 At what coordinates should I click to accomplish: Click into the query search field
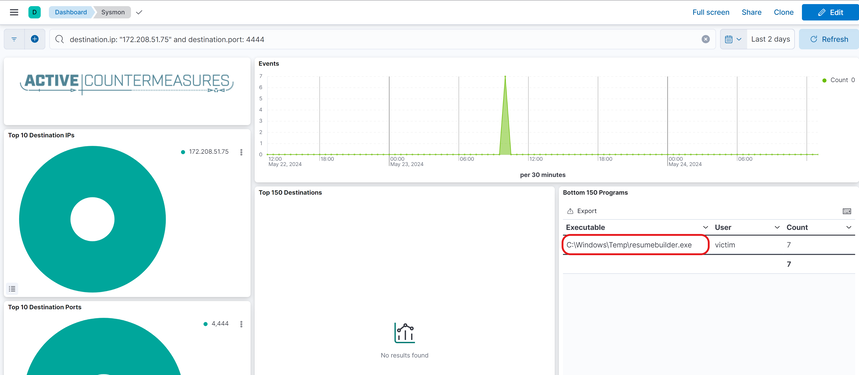click(x=382, y=39)
